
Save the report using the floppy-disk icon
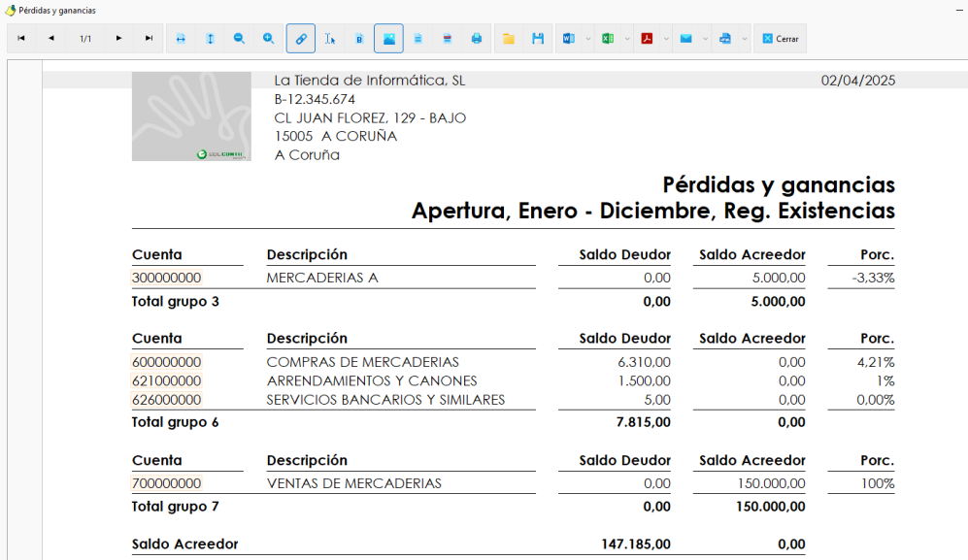[538, 38]
